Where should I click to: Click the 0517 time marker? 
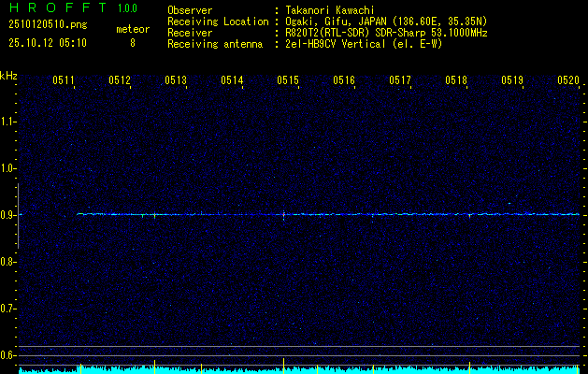(x=400, y=79)
